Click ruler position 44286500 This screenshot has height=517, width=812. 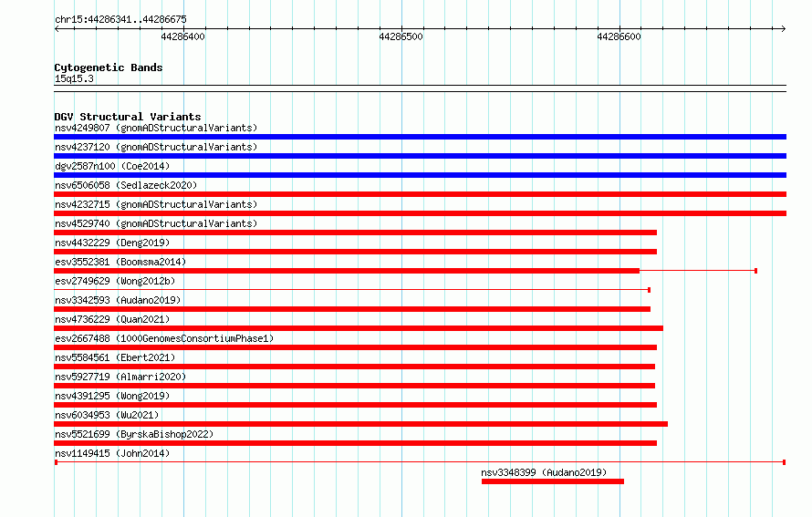pyautogui.click(x=401, y=36)
